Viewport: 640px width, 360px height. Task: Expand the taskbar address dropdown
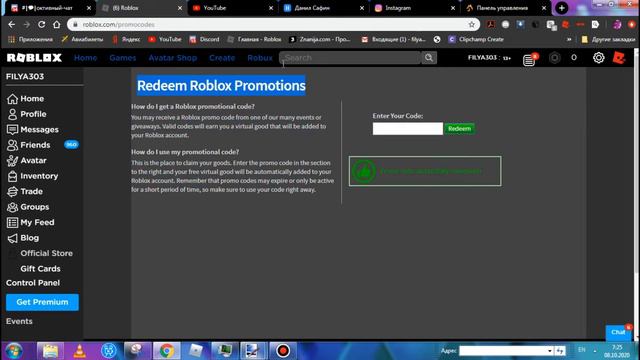(x=550, y=351)
